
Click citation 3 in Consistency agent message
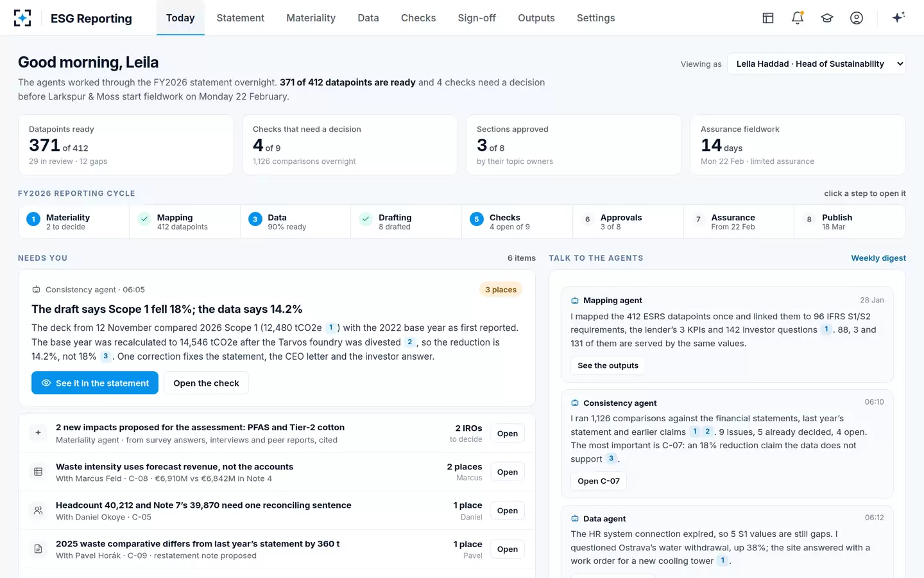point(611,459)
